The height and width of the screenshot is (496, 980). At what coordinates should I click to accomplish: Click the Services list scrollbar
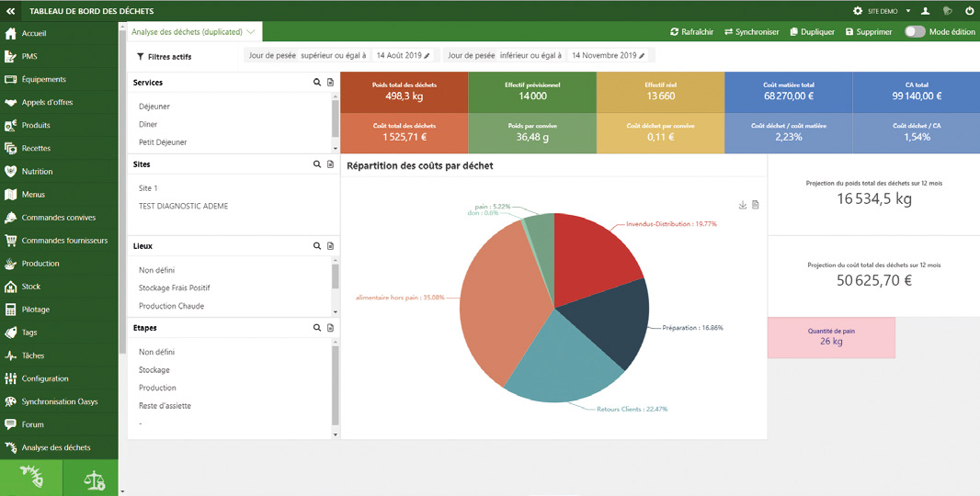(x=336, y=118)
